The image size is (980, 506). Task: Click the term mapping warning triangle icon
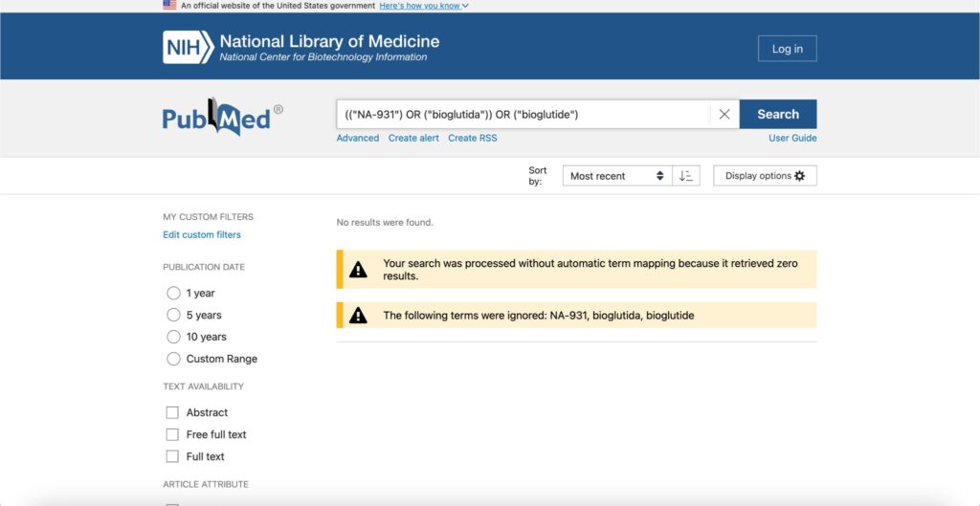(x=358, y=270)
